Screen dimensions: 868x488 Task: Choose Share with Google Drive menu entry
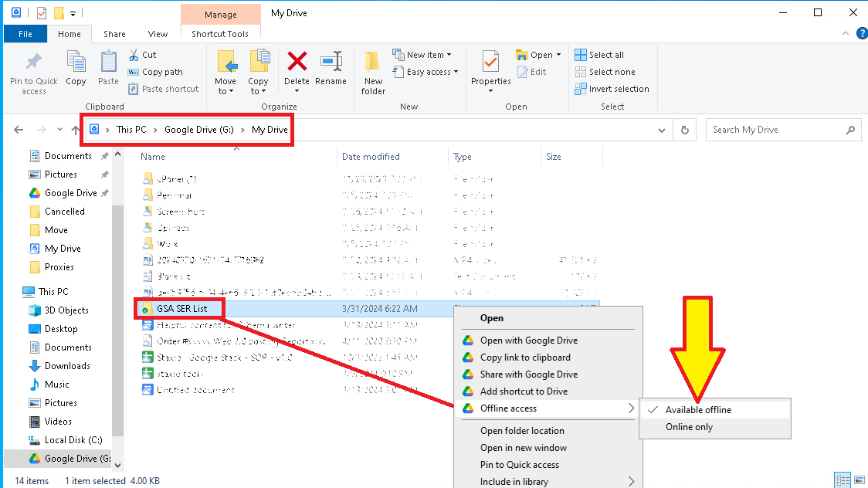[528, 374]
